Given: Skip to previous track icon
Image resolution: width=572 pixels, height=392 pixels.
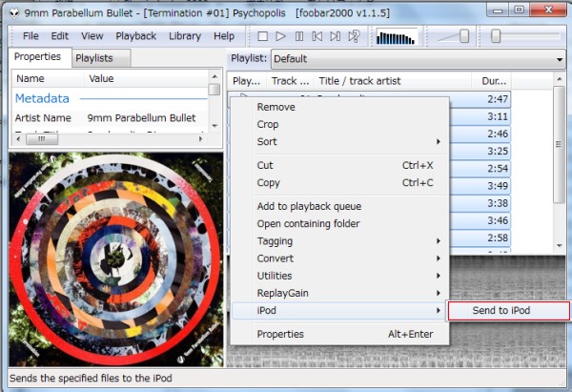Looking at the screenshot, I should [x=317, y=36].
